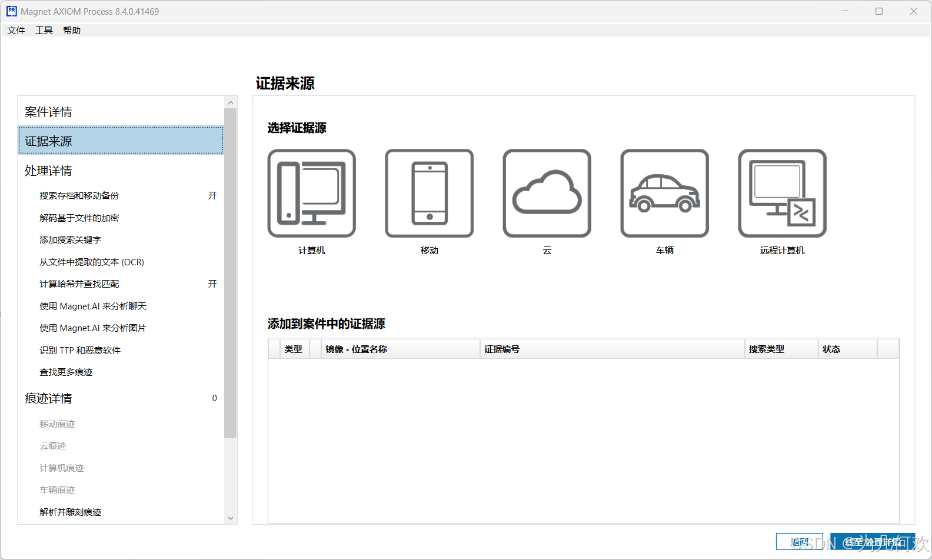This screenshot has width=932, height=560.
Task: Click 开 status next to 计算哈希并查找匹配
Action: [212, 284]
